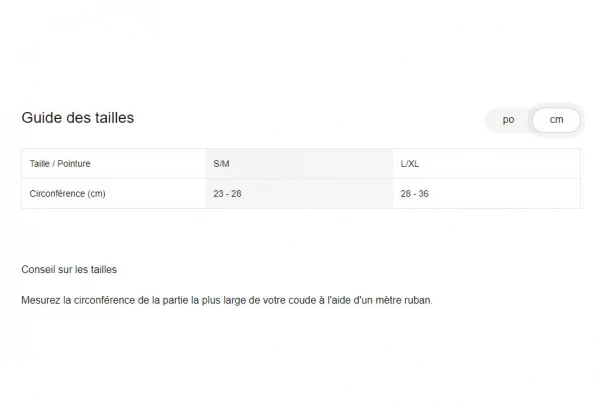The height and width of the screenshot is (408, 600).
Task: Click the S/M size column header
Action: pyautogui.click(x=221, y=163)
